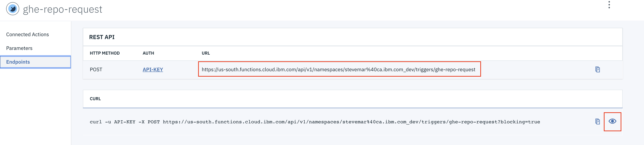Image resolution: width=644 pixels, height=145 pixels.
Task: Click the curl command text
Action: pyautogui.click(x=315, y=122)
